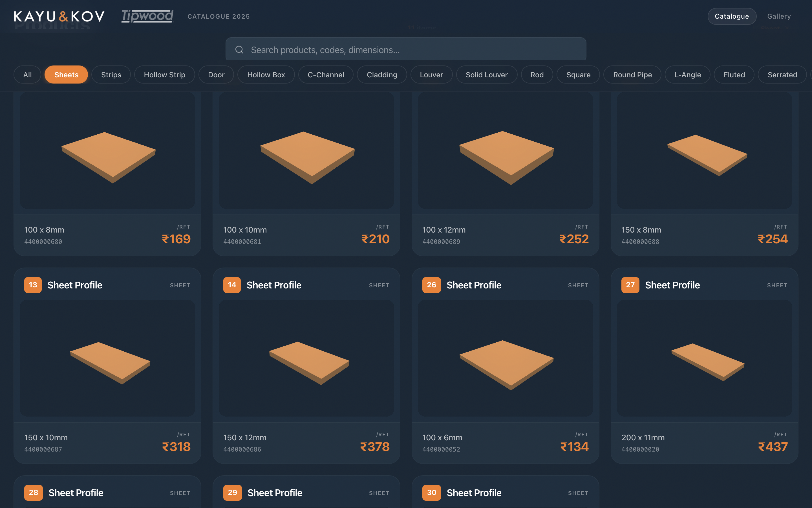Open the 100 x 12mm sheet thumbnail
Viewport: 812px width, 508px height.
(x=505, y=150)
